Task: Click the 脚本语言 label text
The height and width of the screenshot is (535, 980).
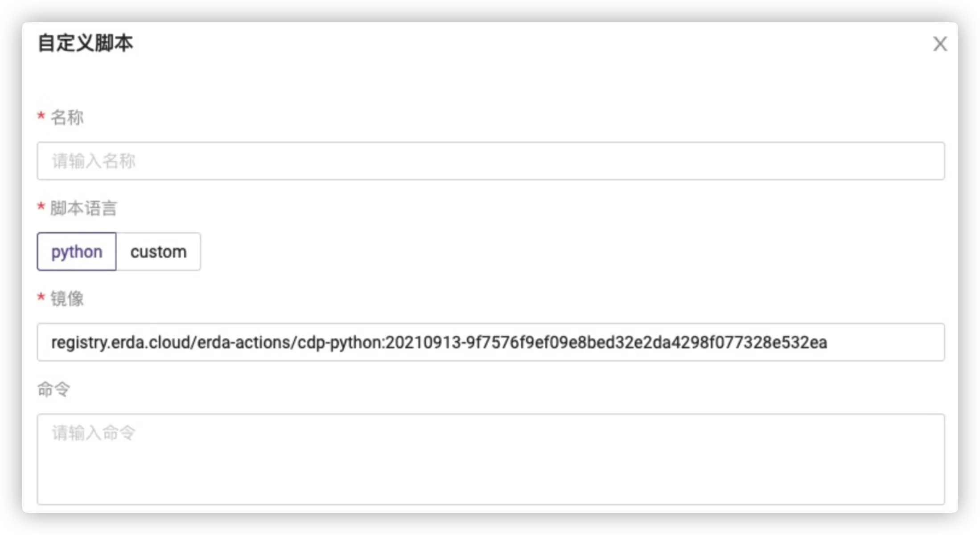Action: coord(83,208)
